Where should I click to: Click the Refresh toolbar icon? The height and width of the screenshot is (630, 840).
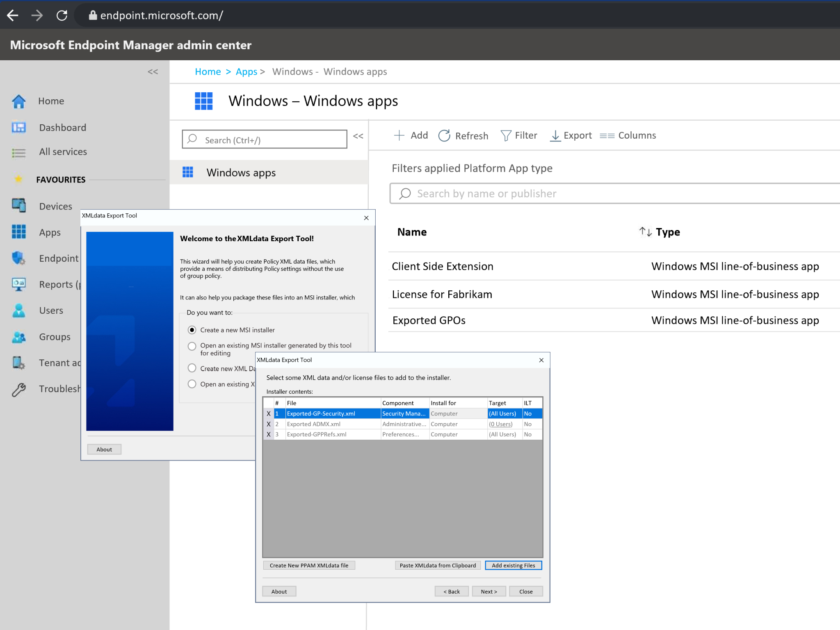pos(444,136)
